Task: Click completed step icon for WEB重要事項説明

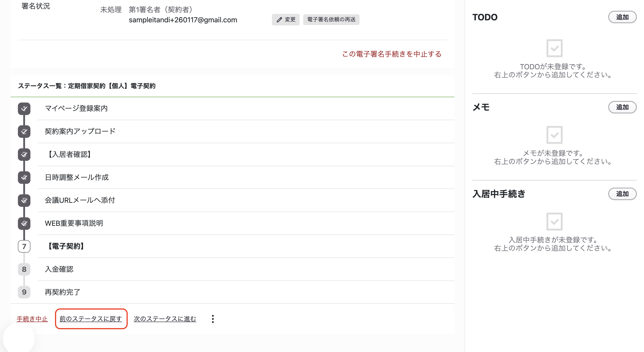Action: pyautogui.click(x=24, y=223)
